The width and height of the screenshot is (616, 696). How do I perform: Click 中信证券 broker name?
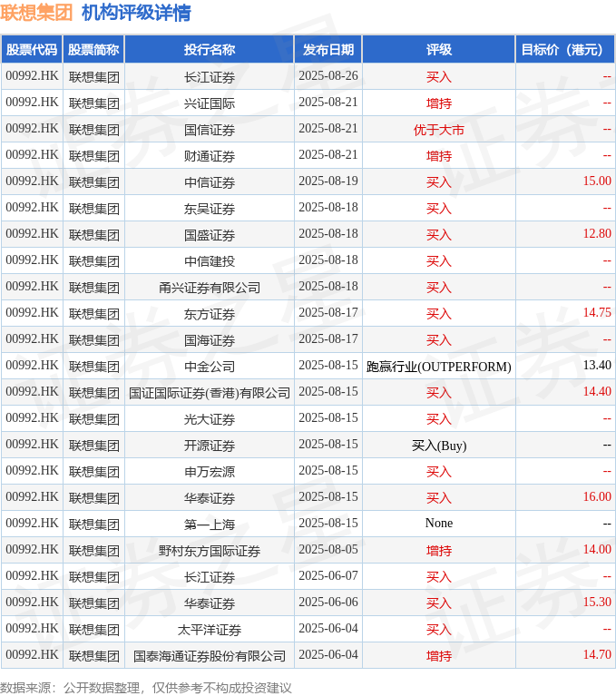210,182
